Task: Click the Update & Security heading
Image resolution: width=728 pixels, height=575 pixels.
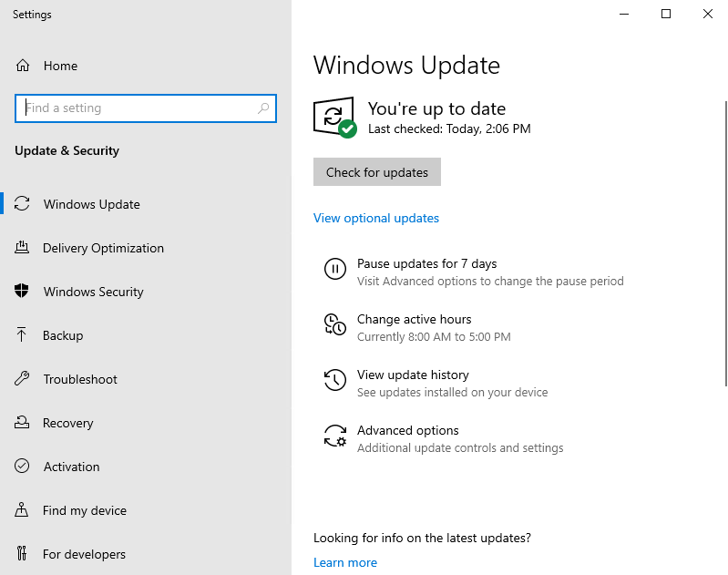Action: tap(67, 150)
